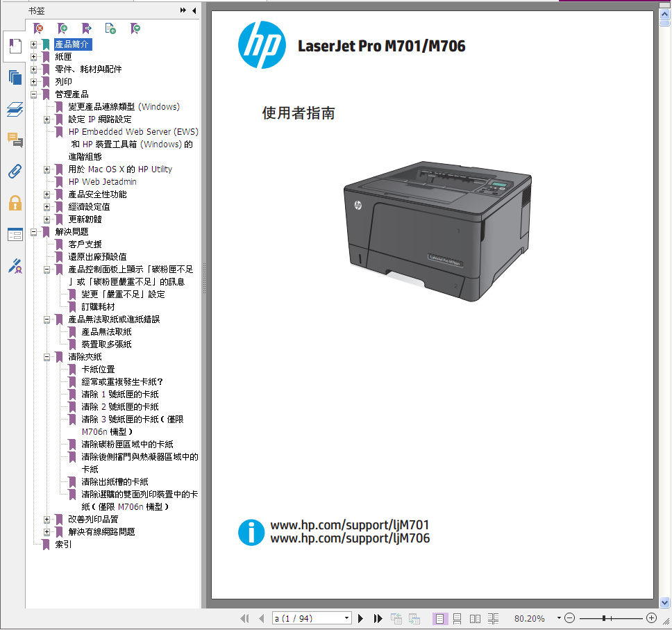Expand the 紙匣 bookmark

33,57
